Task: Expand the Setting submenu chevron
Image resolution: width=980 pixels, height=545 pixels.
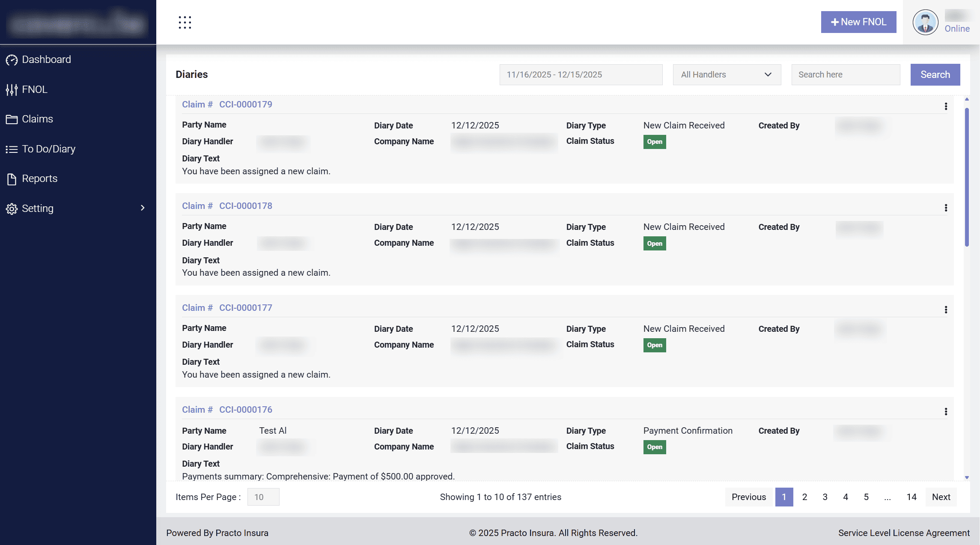Action: coord(143,208)
